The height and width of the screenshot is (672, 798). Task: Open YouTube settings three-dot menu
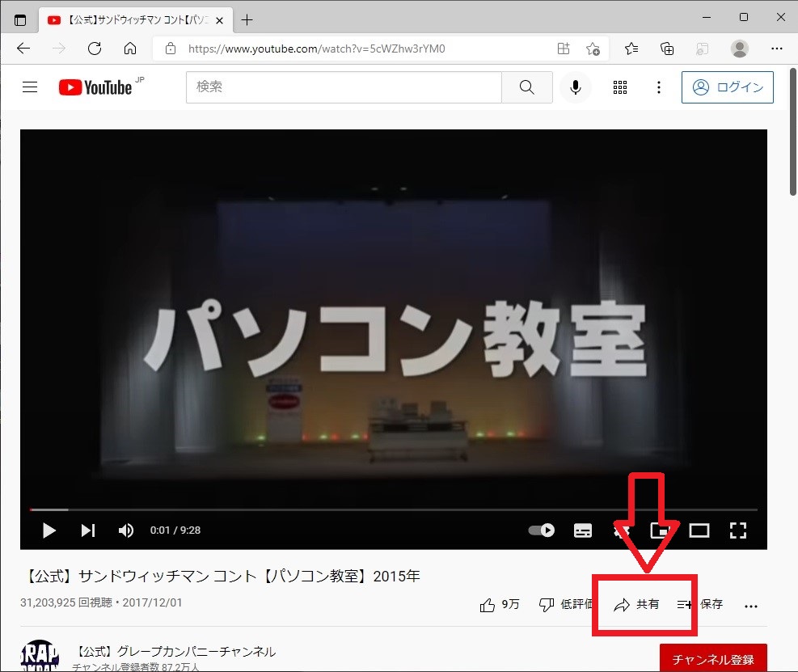[659, 87]
